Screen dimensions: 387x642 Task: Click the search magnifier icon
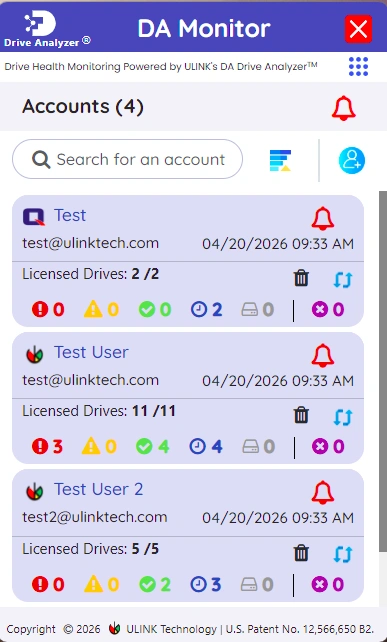click(41, 159)
